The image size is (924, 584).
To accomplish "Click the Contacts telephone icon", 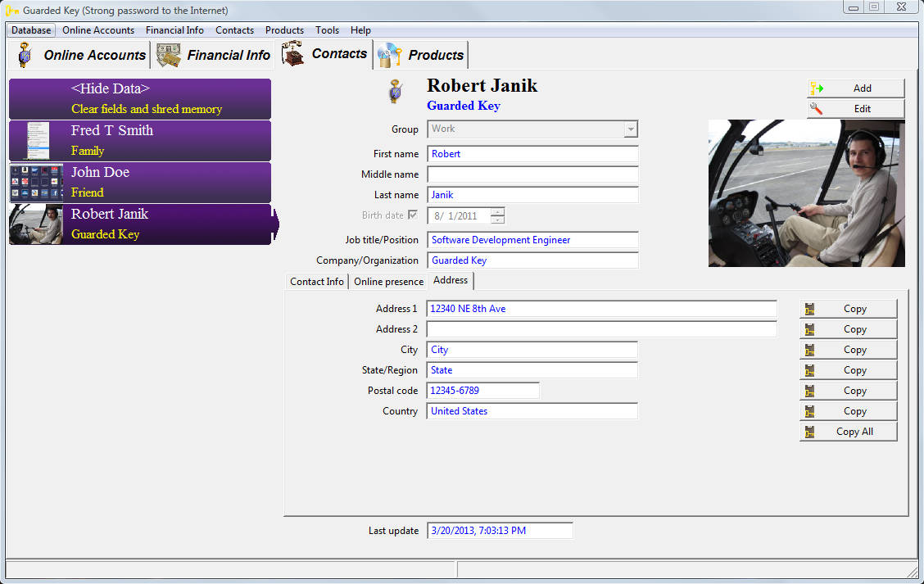I will point(293,53).
